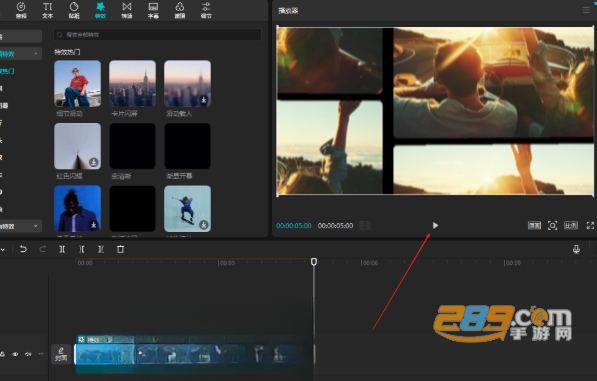Click the timeline playhead marker
The width and height of the screenshot is (597, 381).
point(314,261)
